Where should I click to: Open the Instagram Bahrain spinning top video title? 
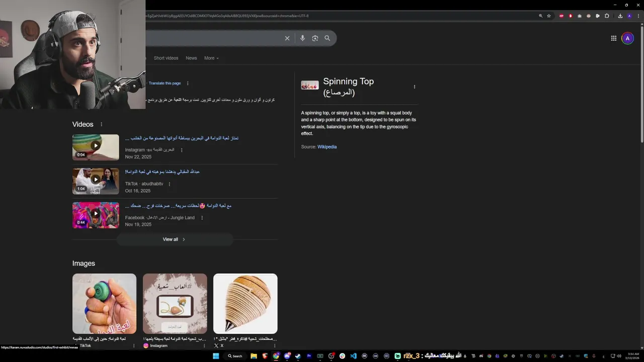182,138
